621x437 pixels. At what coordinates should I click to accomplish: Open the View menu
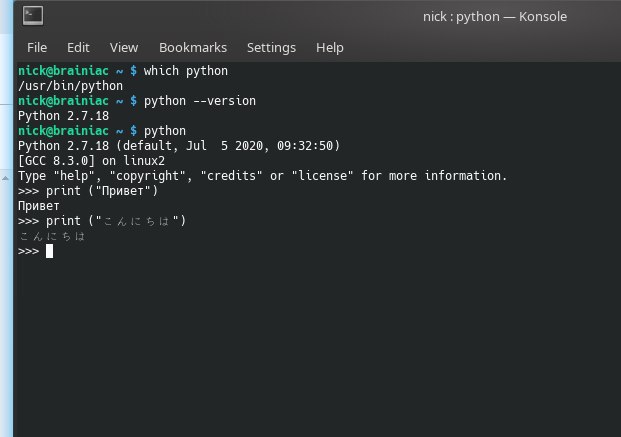click(x=124, y=48)
